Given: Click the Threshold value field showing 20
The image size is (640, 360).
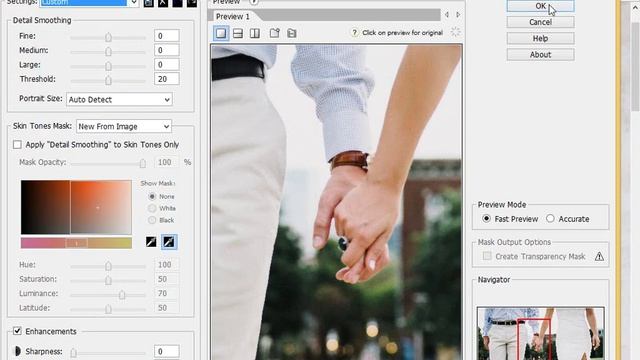Looking at the screenshot, I should 167,79.
